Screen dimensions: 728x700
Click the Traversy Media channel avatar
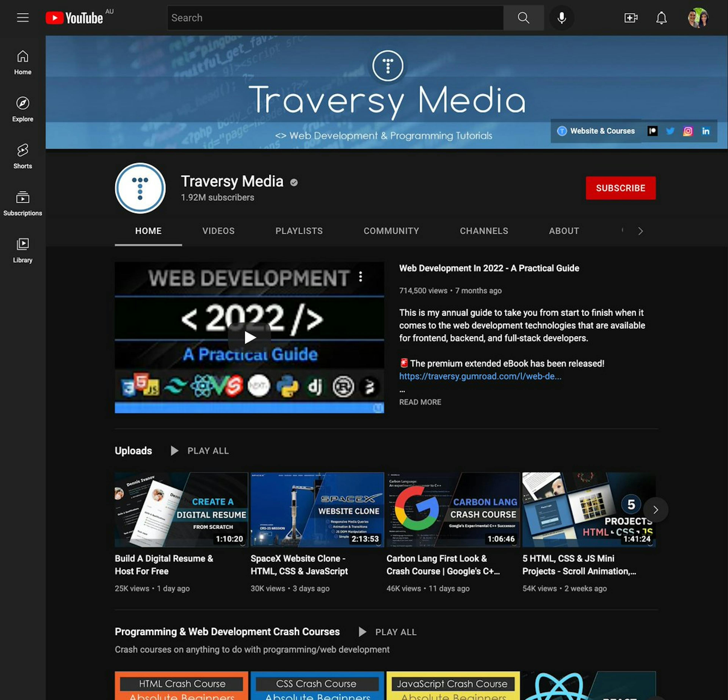tap(140, 188)
